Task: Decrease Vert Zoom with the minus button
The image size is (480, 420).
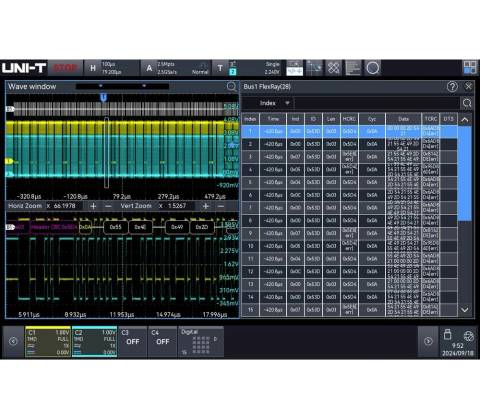Action: point(221,206)
